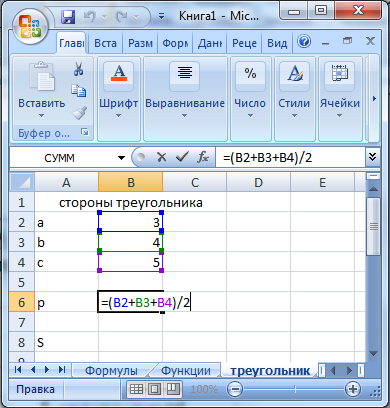Screen dimensions: 390x408
Task: Open Insert Function fx dialog
Action: point(203,157)
